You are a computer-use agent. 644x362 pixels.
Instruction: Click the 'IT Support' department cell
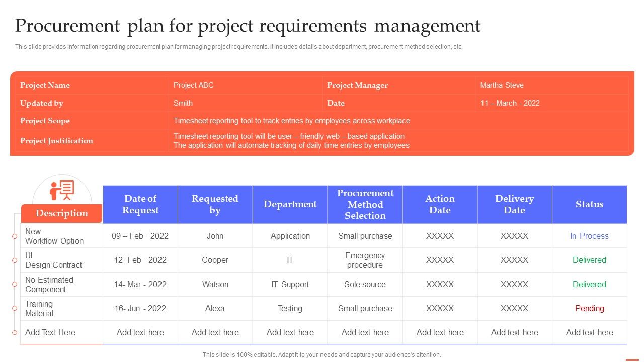290,284
